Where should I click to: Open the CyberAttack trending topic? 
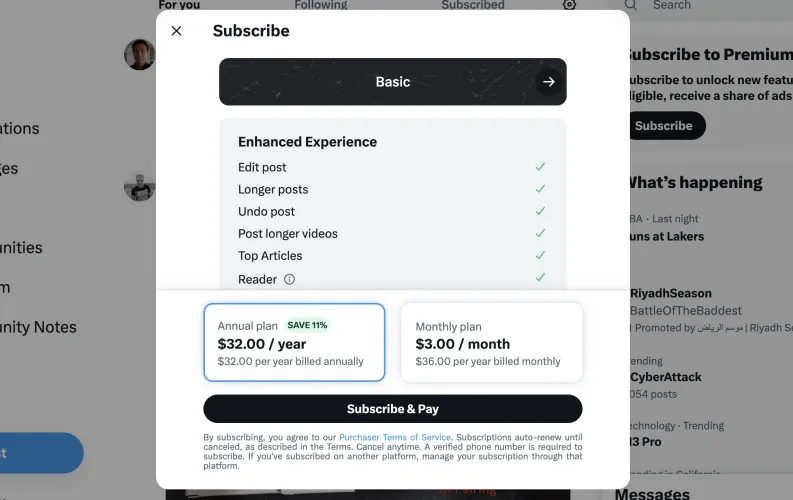pos(666,377)
